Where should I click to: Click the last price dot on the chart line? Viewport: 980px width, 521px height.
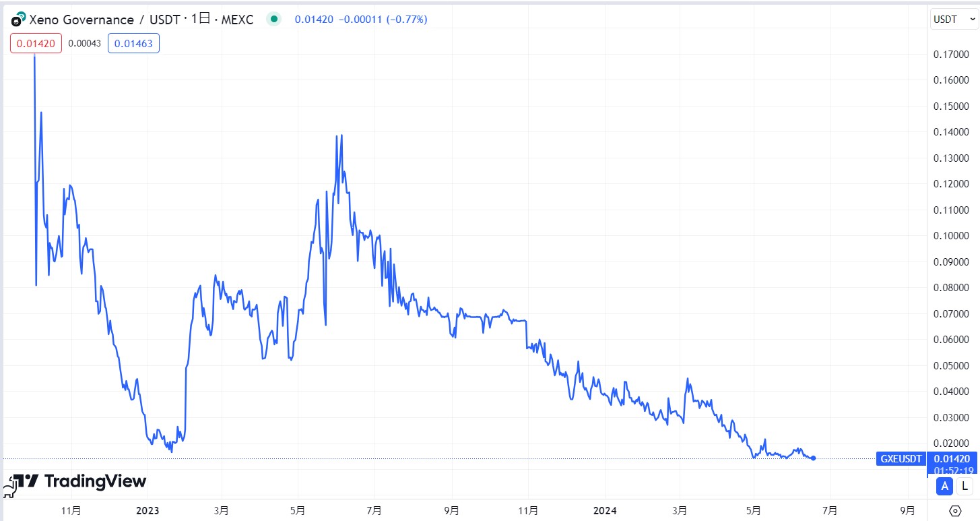tap(813, 458)
